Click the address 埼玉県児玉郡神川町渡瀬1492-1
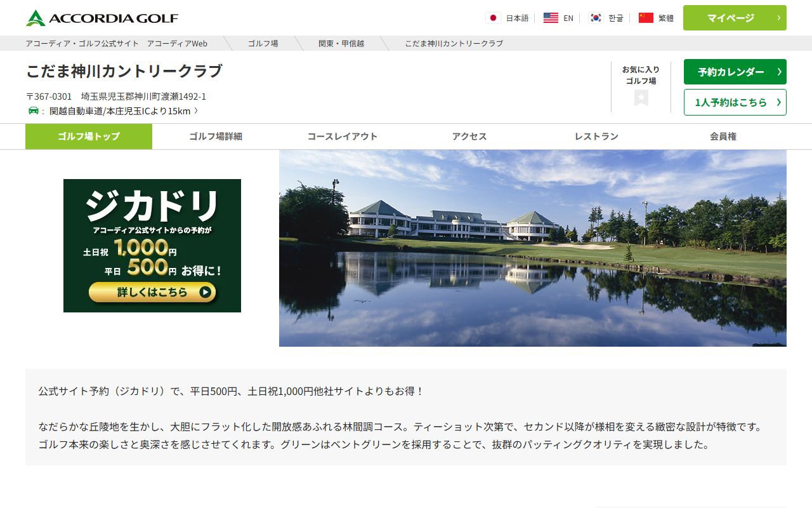 (x=143, y=97)
